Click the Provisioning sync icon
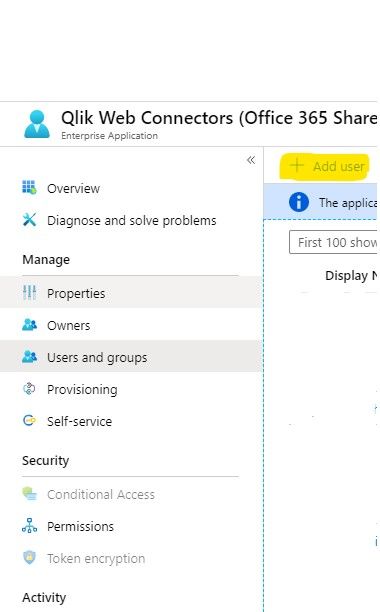 click(x=29, y=389)
